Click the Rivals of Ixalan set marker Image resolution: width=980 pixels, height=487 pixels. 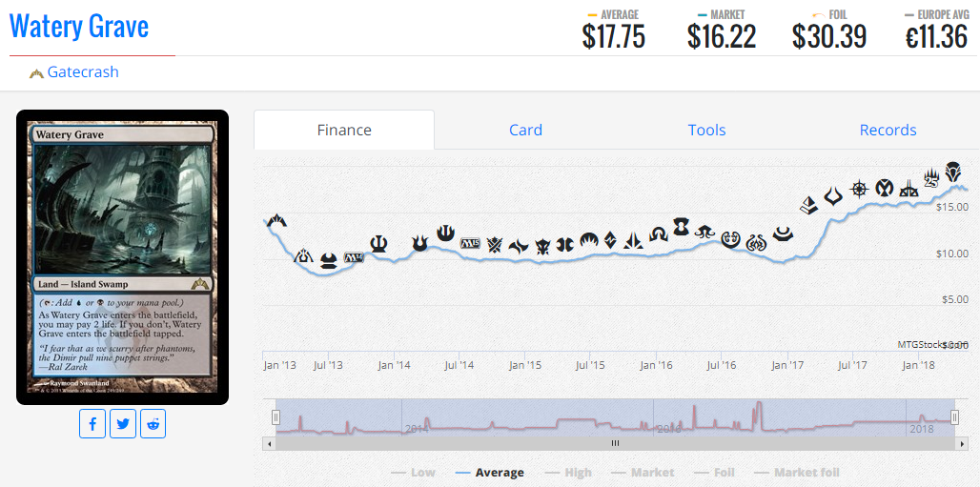point(909,188)
